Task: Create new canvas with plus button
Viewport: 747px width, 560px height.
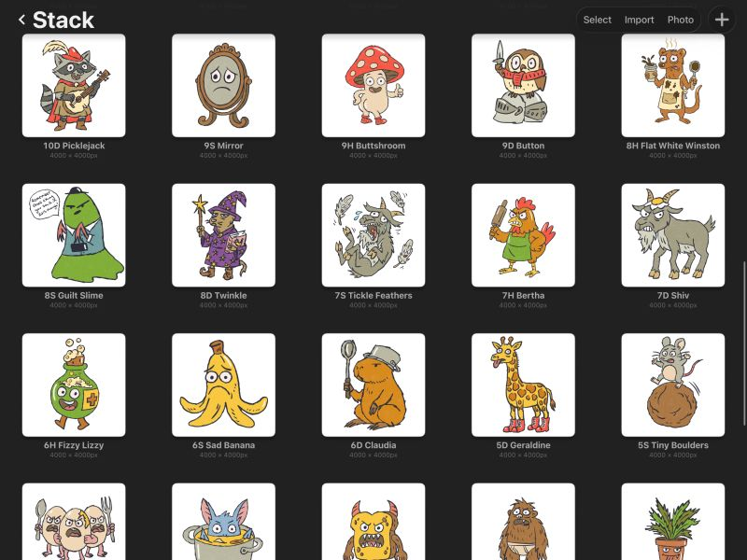Action: pos(722,20)
